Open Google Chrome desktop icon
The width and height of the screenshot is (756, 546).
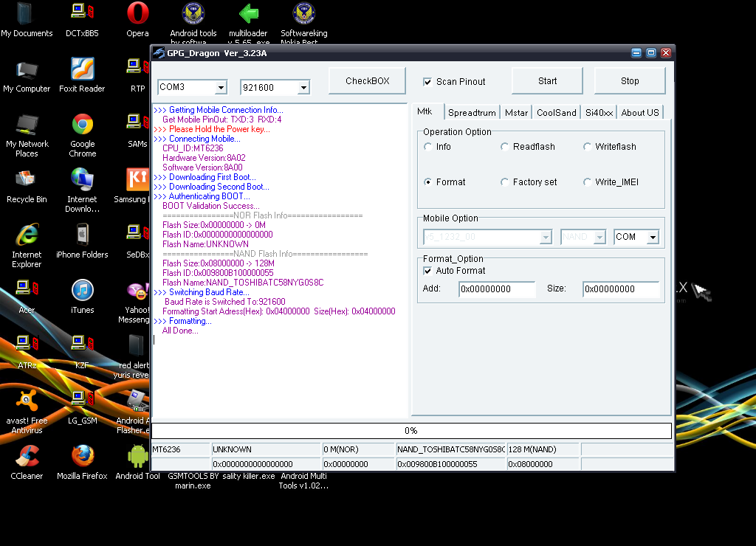pos(83,125)
